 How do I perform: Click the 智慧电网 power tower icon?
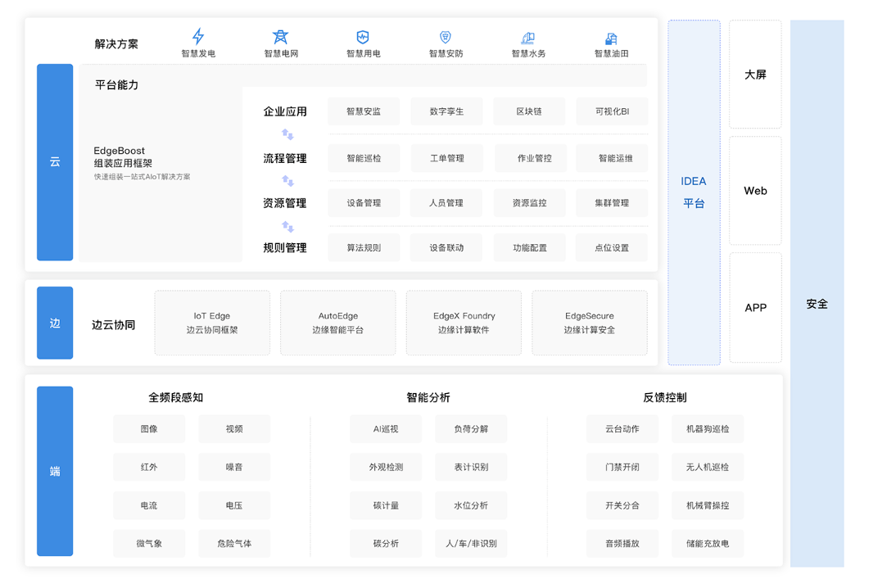click(x=280, y=37)
